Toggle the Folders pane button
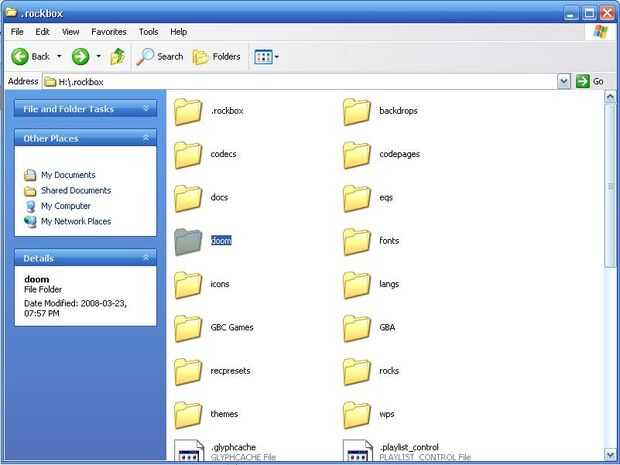Viewport: 620px width, 465px height. pos(216,57)
